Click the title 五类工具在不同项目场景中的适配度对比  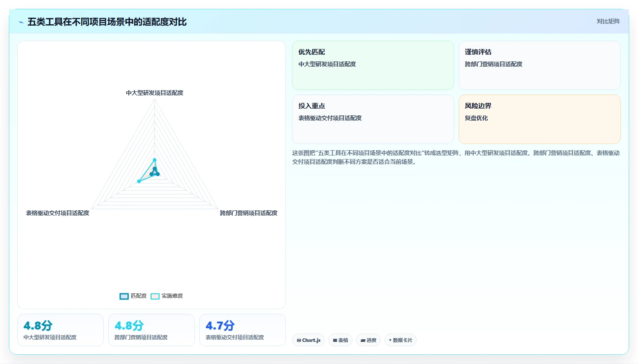click(107, 22)
